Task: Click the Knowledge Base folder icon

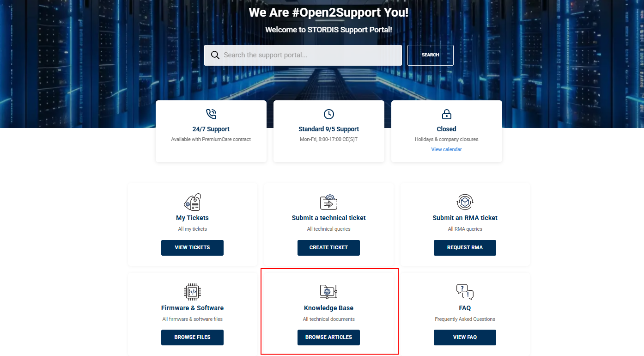Action: (x=328, y=292)
